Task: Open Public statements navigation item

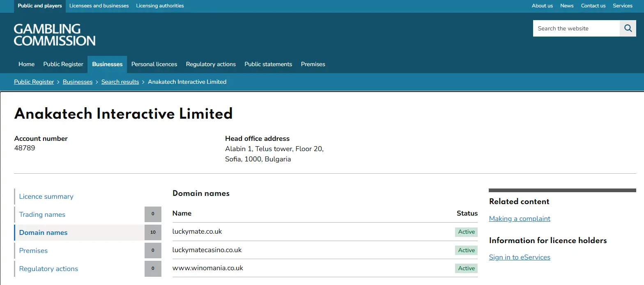Action: coord(268,64)
